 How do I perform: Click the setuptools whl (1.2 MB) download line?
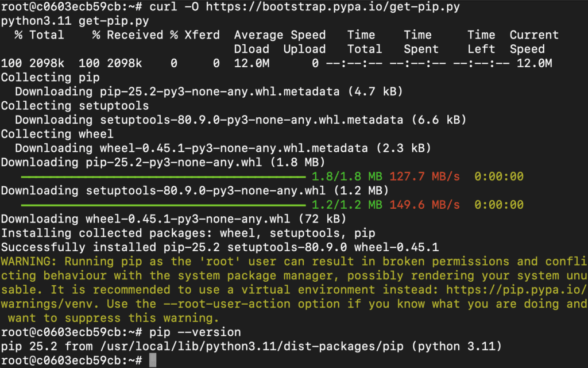pos(195,191)
